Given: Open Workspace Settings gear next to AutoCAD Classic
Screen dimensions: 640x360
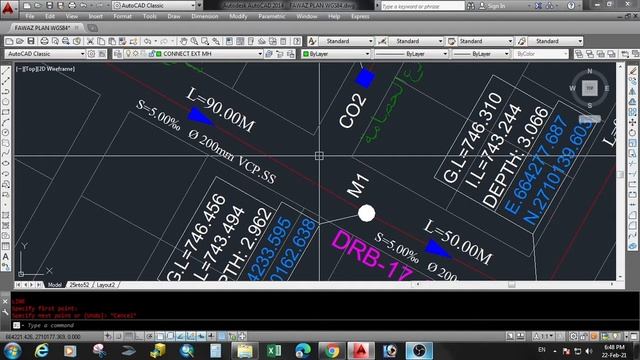Looking at the screenshot, I should pyautogui.click(x=91, y=54).
